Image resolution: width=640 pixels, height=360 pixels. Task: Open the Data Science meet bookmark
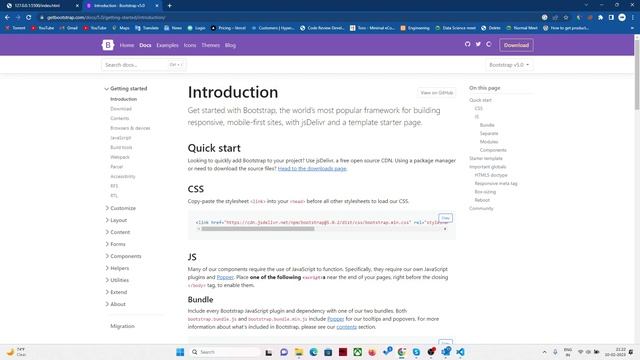[x=455, y=28]
